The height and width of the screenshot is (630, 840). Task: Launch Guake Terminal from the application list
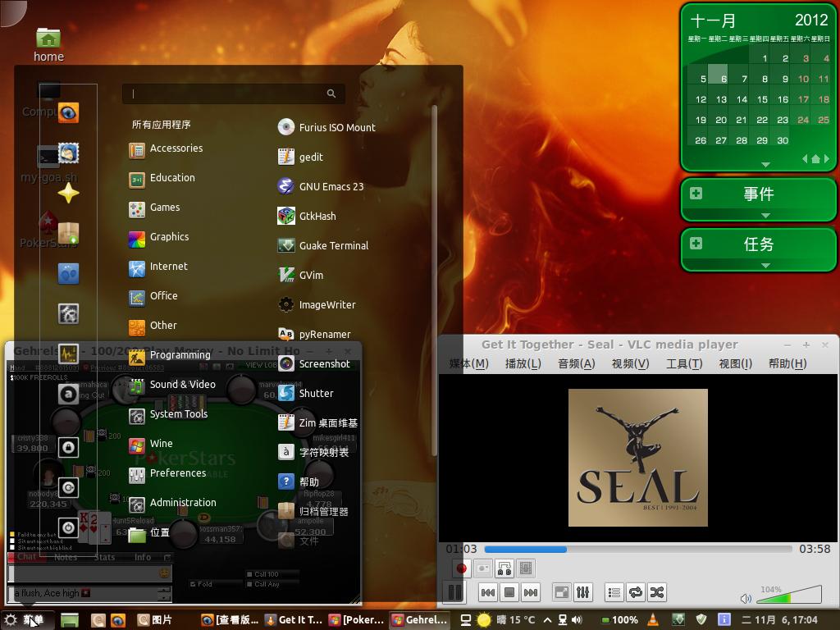(x=323, y=245)
